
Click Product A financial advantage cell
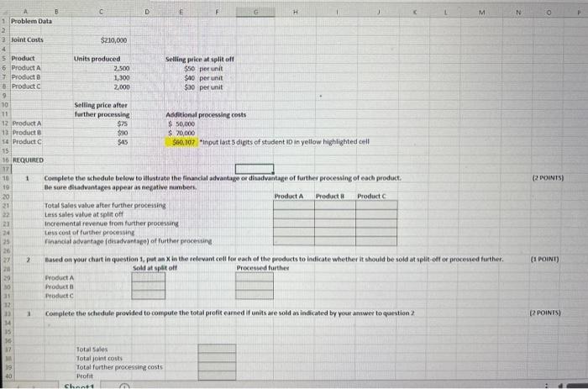point(294,241)
